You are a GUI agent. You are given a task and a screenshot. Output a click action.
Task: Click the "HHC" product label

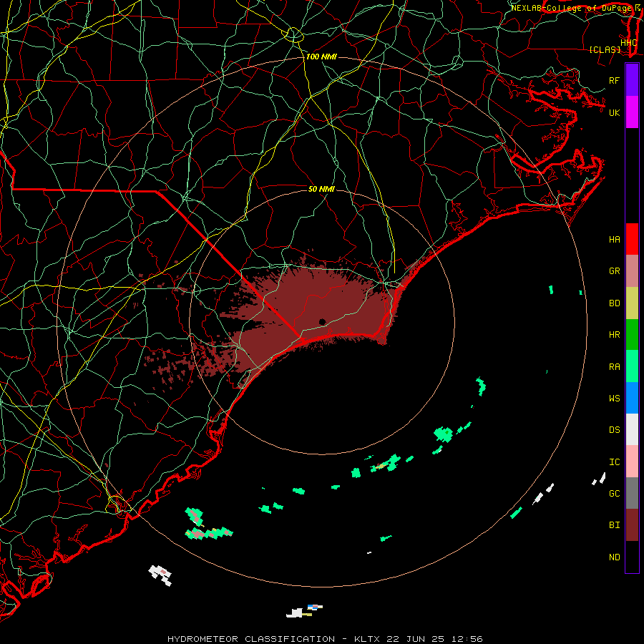click(628, 43)
